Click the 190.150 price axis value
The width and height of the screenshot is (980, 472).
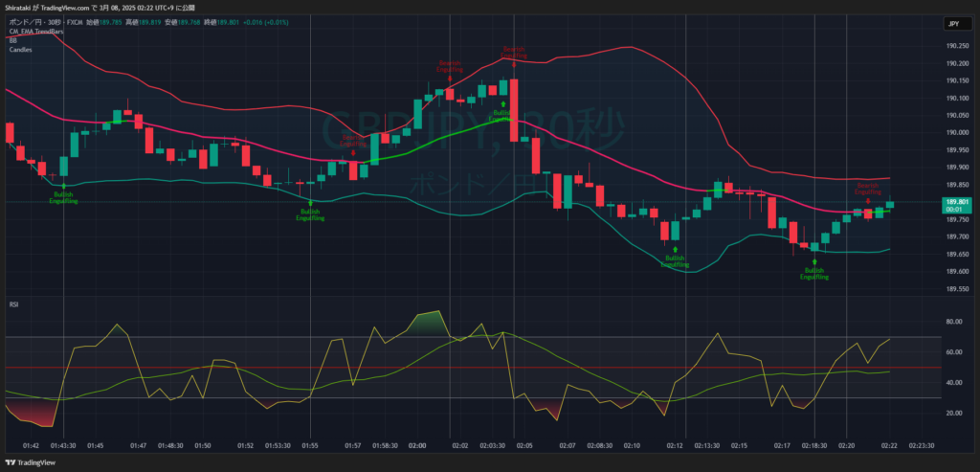coord(957,80)
